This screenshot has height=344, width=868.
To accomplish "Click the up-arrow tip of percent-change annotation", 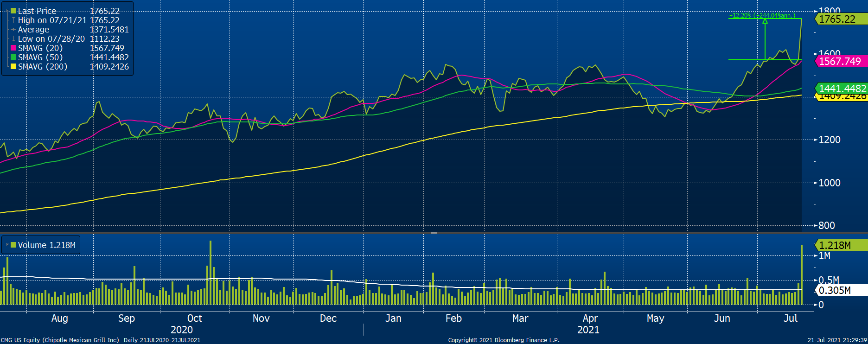I will pos(765,21).
